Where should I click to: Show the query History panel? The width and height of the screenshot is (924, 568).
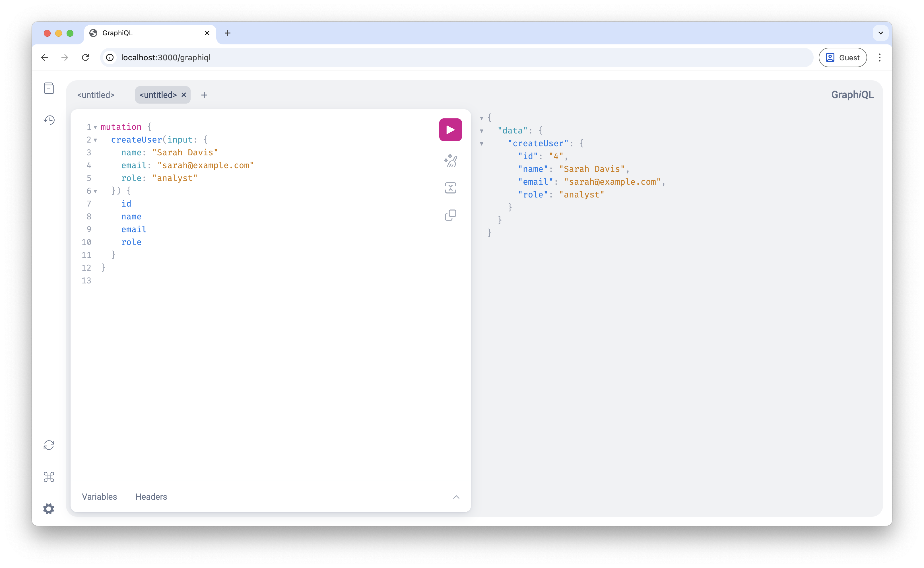(x=49, y=120)
